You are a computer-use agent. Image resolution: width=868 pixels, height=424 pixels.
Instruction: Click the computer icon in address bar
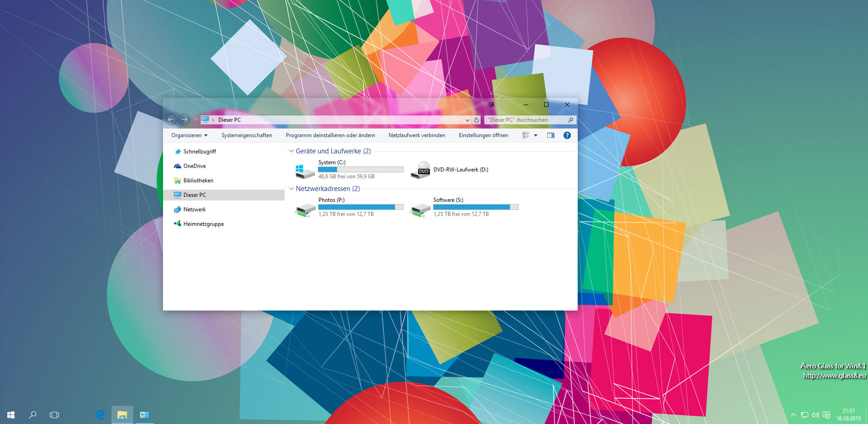[205, 119]
